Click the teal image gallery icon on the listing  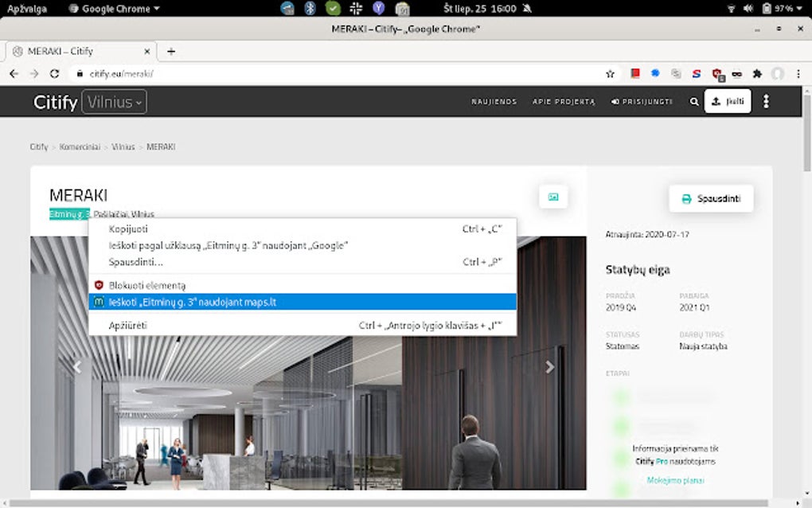(553, 196)
